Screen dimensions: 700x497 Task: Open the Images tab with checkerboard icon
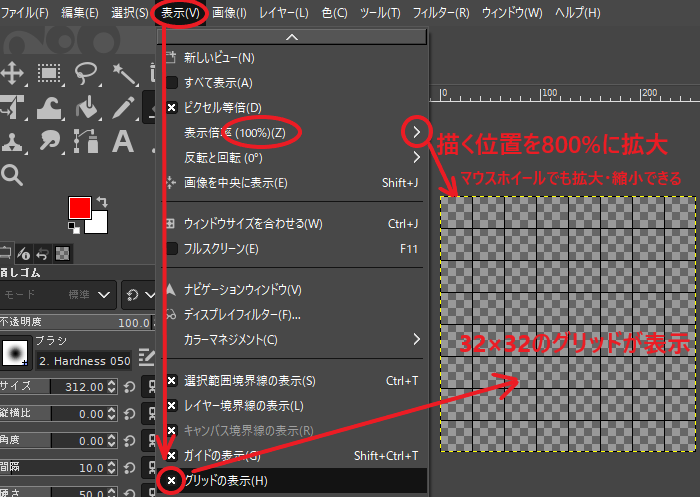pos(62,254)
